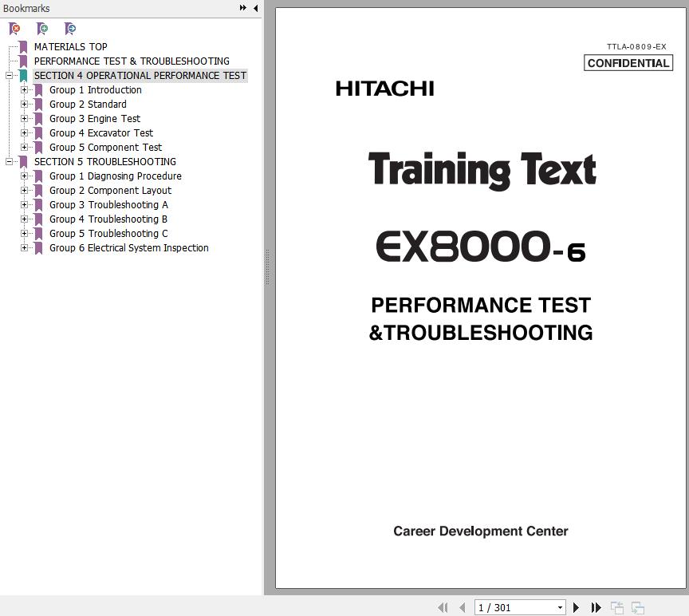Viewport: 689px width, 616px height.
Task: Expand Group 3 Engine Test
Action: [x=24, y=119]
